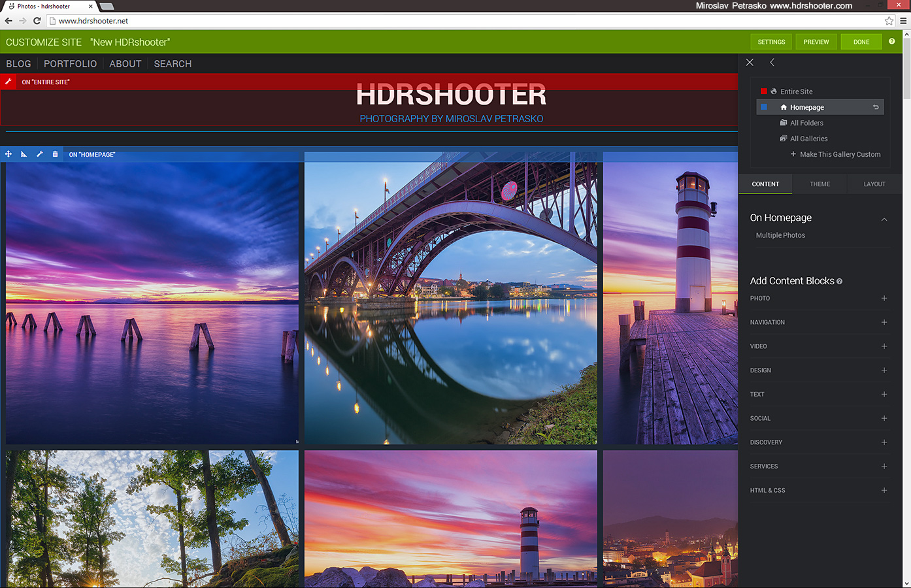The width and height of the screenshot is (911, 588).
Task: Expand the PHOTO content block group
Action: (x=884, y=299)
